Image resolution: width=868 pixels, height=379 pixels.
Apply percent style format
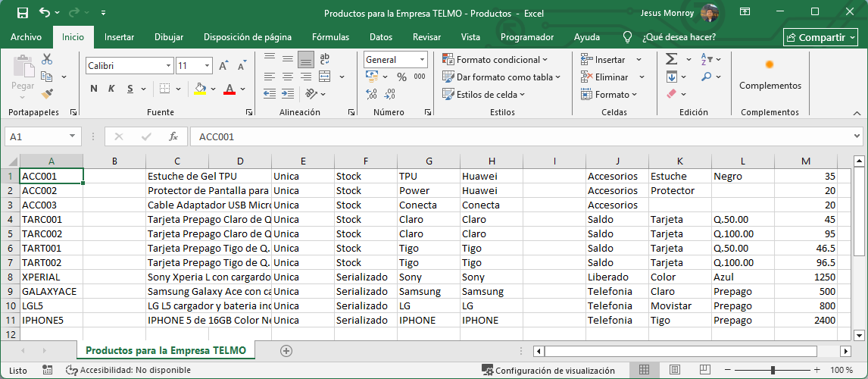point(402,77)
